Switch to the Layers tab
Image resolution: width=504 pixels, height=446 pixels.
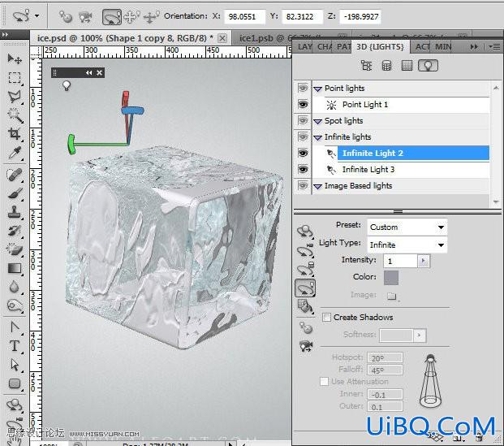[304, 47]
